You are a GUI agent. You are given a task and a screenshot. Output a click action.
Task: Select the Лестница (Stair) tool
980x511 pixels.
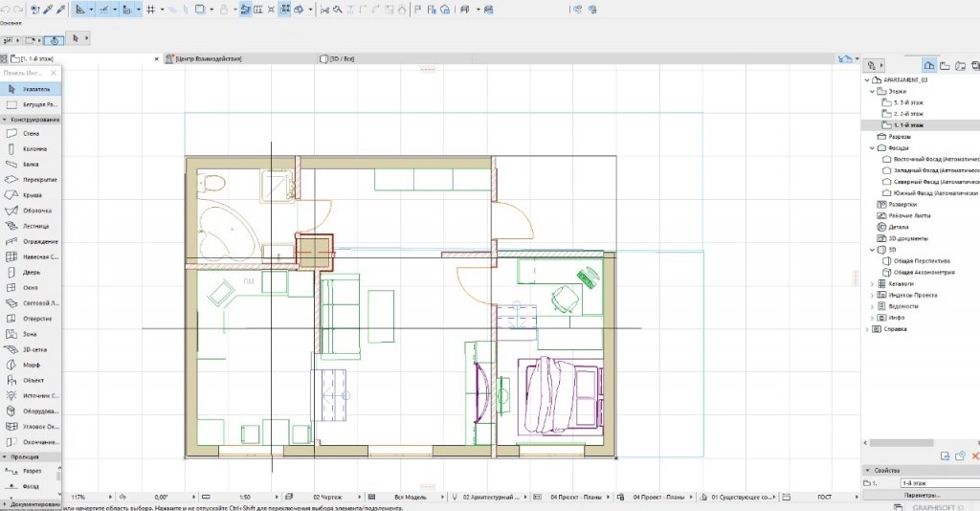point(35,226)
